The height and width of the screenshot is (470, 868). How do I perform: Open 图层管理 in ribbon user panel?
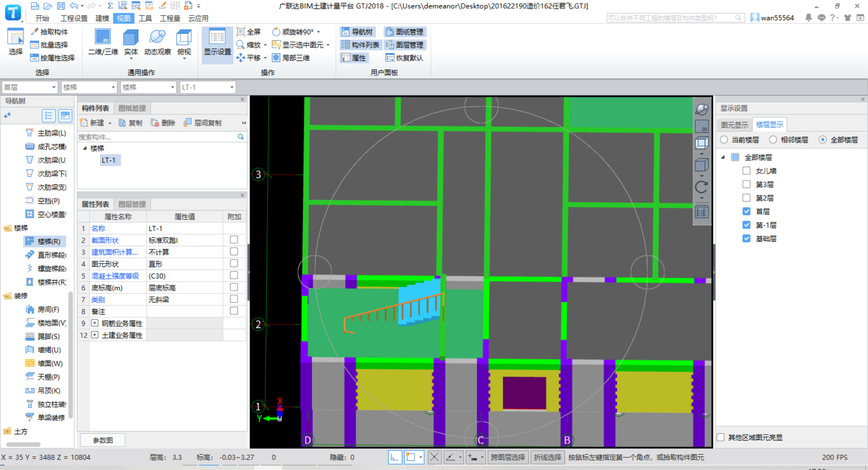(405, 45)
